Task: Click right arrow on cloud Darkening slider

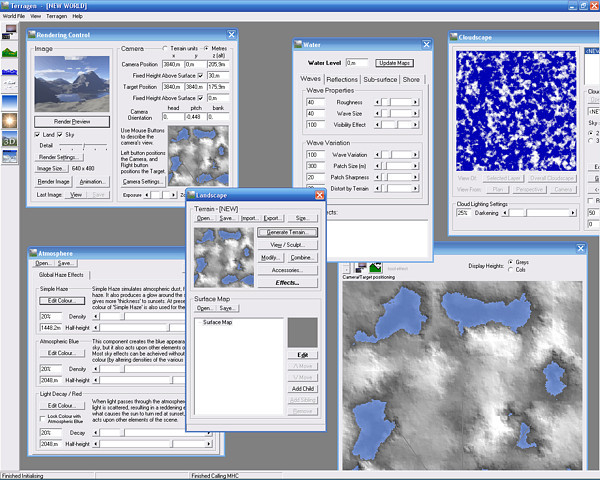Action: [573, 213]
